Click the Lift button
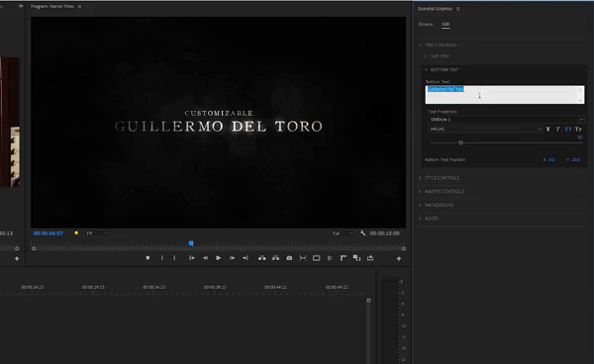The width and height of the screenshot is (594, 364). [261, 258]
